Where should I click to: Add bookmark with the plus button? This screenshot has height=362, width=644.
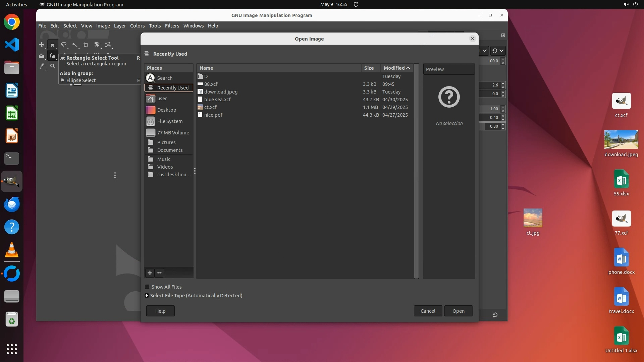(150, 273)
